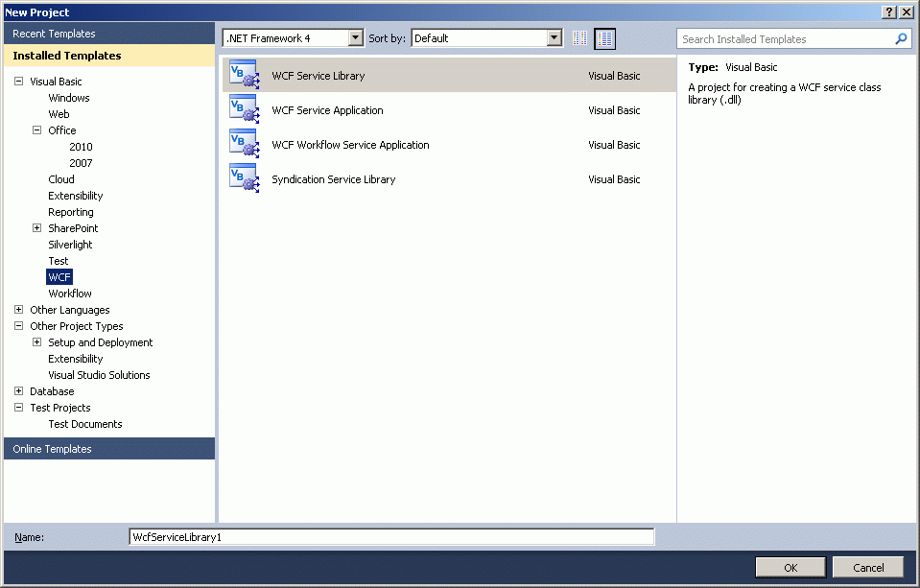
Task: Select the WCF tree item
Action: coord(59,277)
